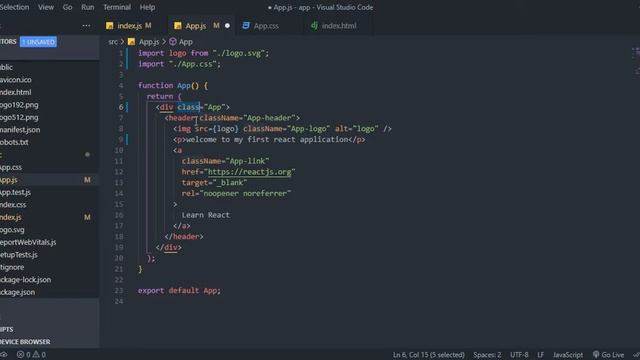640x360 pixels.
Task: Click the welcome paragraph text on line 9
Action: [267, 140]
